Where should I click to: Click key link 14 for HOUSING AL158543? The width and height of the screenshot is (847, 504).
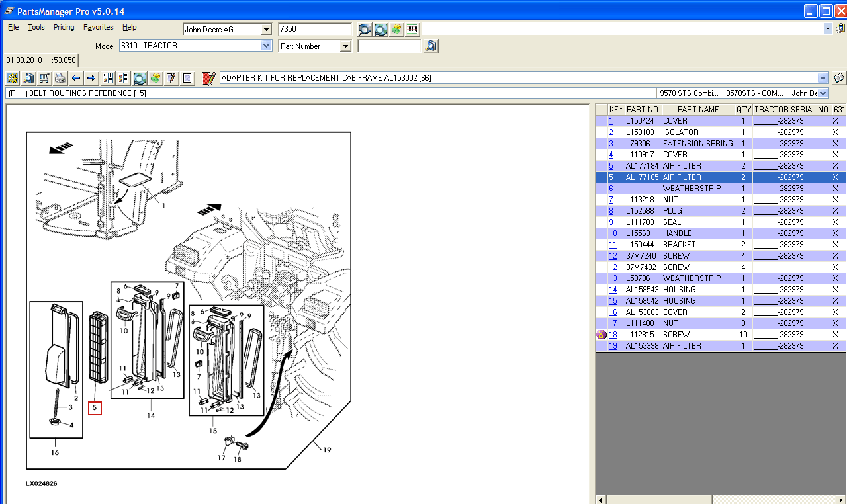612,290
